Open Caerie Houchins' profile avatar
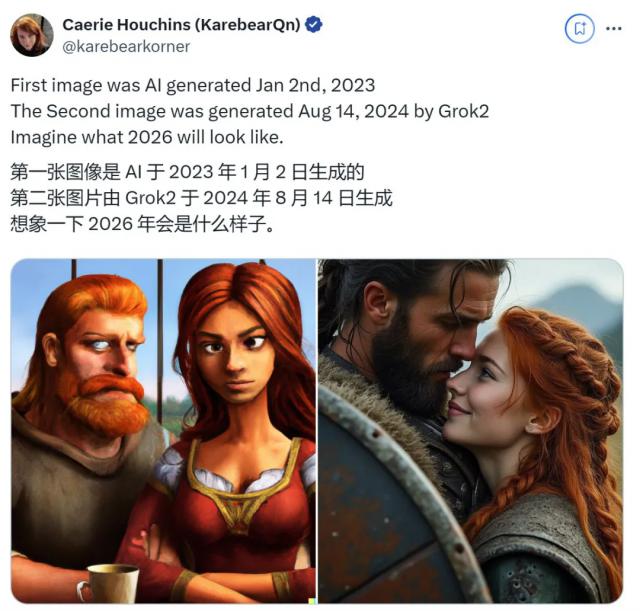 (x=31, y=35)
